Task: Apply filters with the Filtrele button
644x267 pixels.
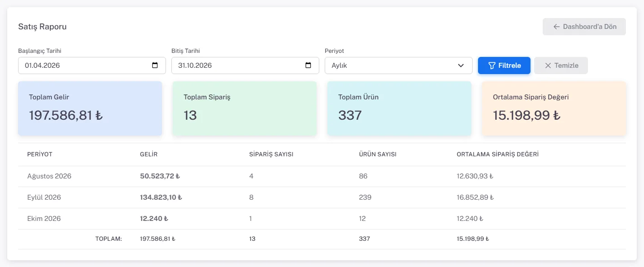Action: pyautogui.click(x=504, y=66)
